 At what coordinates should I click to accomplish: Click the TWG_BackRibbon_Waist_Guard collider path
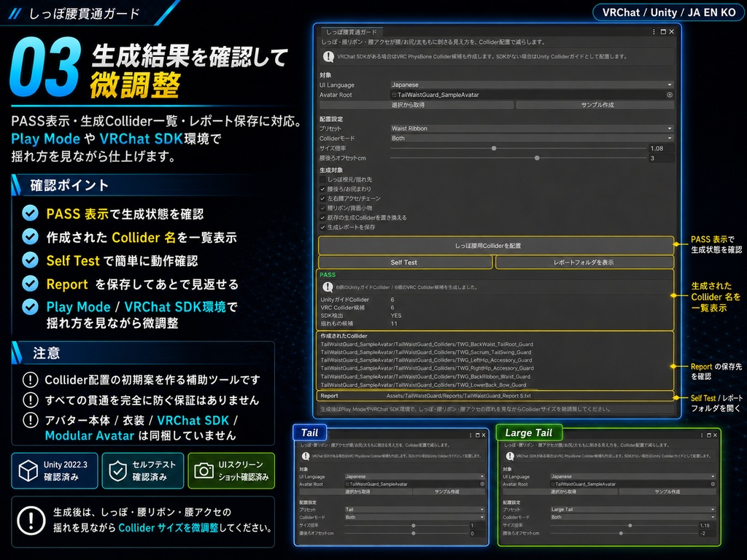pyautogui.click(x=425, y=376)
